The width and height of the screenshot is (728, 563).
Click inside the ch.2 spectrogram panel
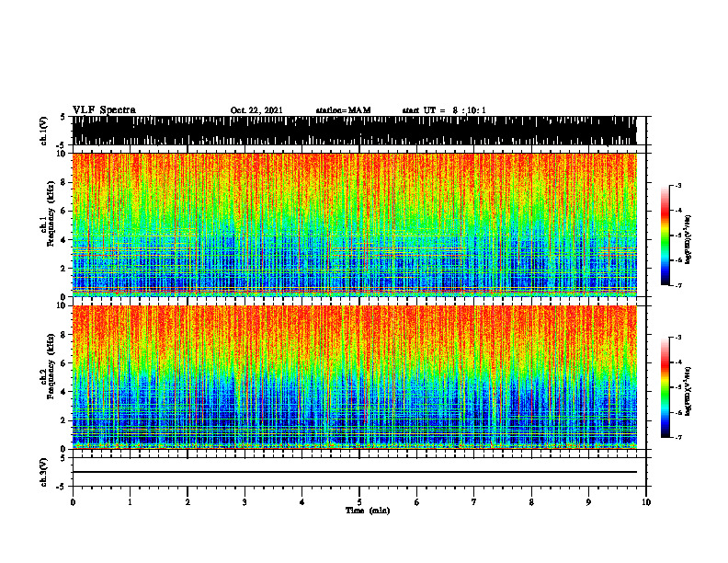click(354, 377)
